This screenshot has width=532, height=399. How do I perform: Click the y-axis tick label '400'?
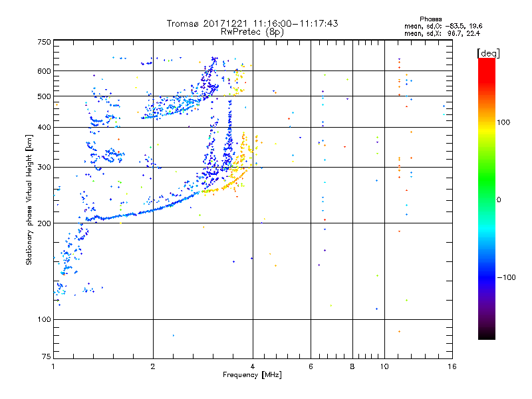(x=44, y=128)
